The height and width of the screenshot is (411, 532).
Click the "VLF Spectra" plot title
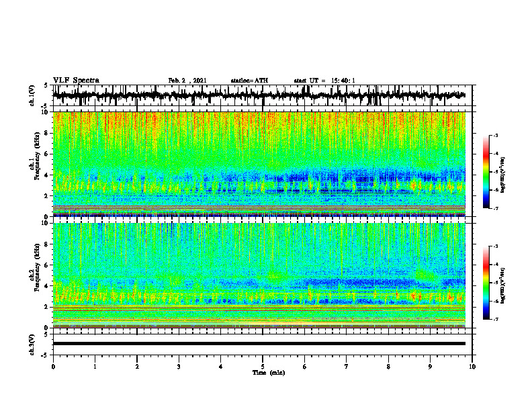pyautogui.click(x=76, y=81)
